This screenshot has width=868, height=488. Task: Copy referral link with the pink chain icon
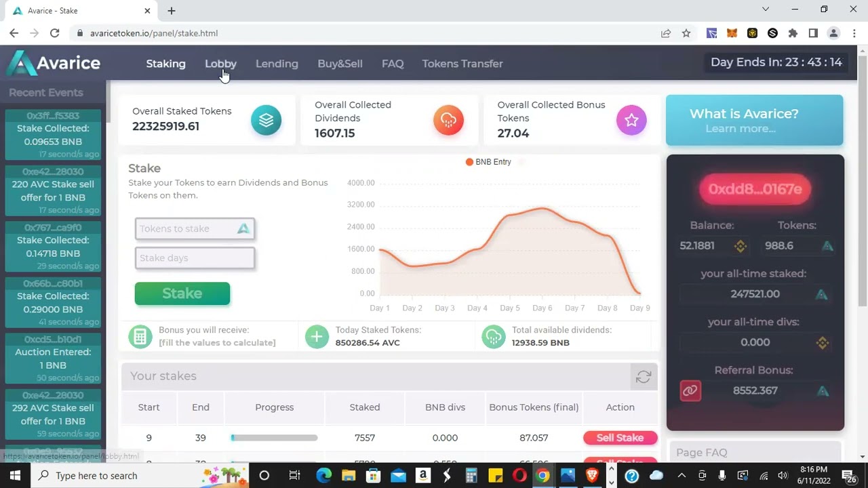click(x=690, y=390)
